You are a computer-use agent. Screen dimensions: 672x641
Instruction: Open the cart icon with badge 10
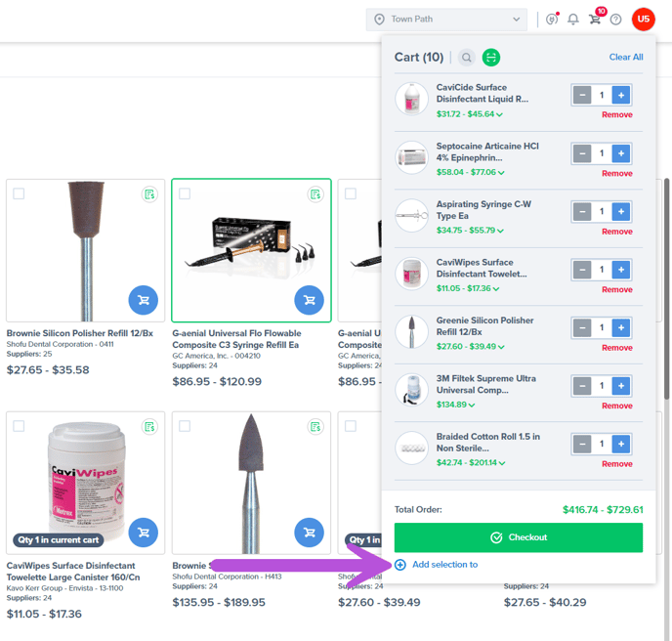[595, 20]
